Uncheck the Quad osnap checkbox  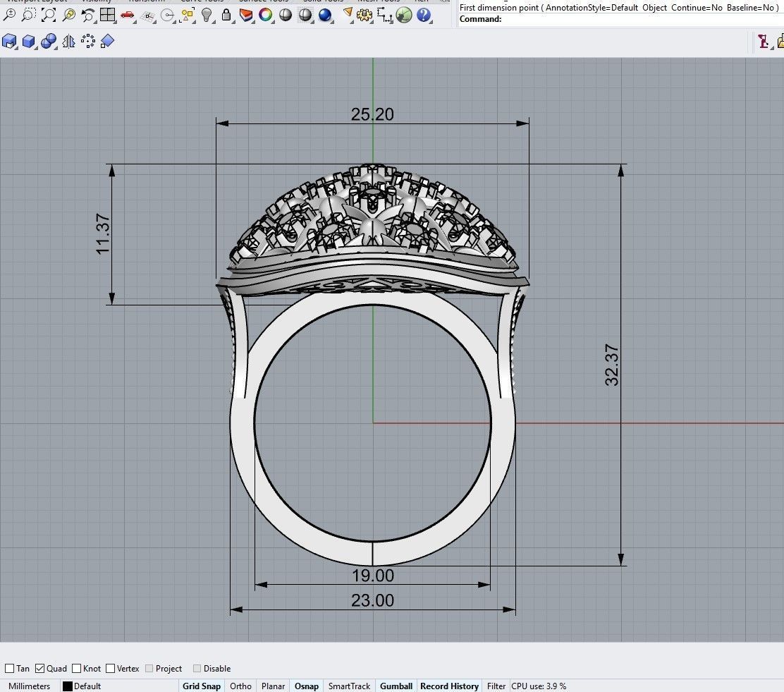[x=40, y=669]
